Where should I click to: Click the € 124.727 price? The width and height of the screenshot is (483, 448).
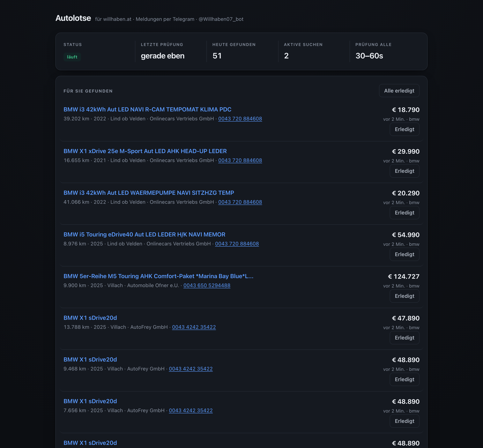click(x=404, y=277)
